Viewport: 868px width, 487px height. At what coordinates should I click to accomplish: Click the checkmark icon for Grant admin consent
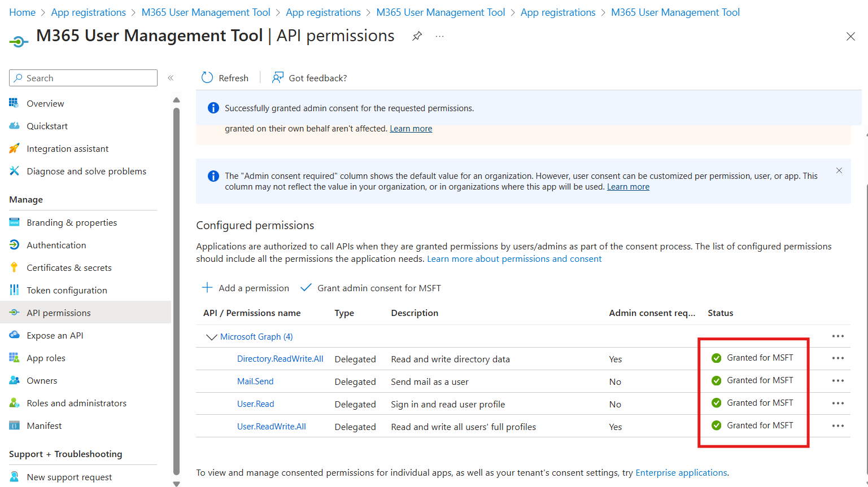tap(306, 288)
